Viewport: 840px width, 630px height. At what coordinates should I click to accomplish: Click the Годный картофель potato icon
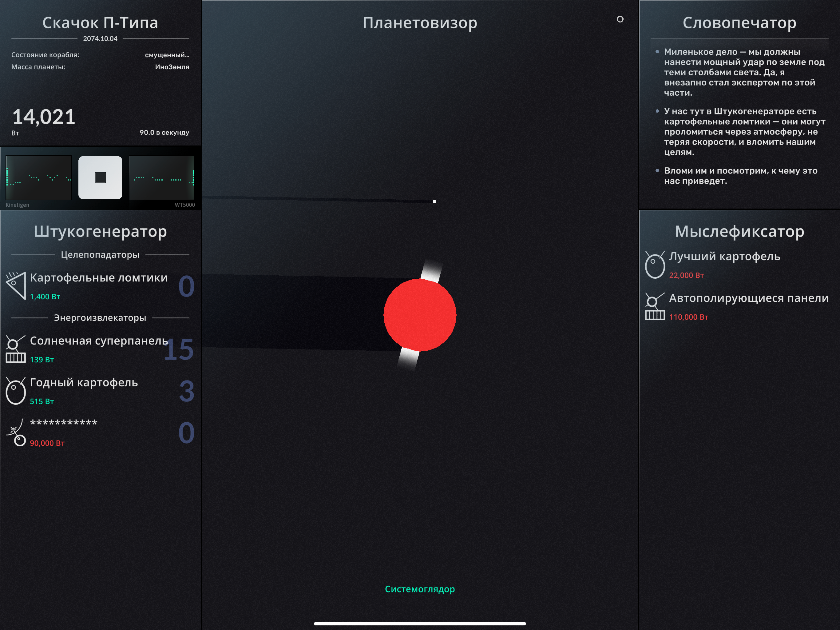pyautogui.click(x=16, y=391)
